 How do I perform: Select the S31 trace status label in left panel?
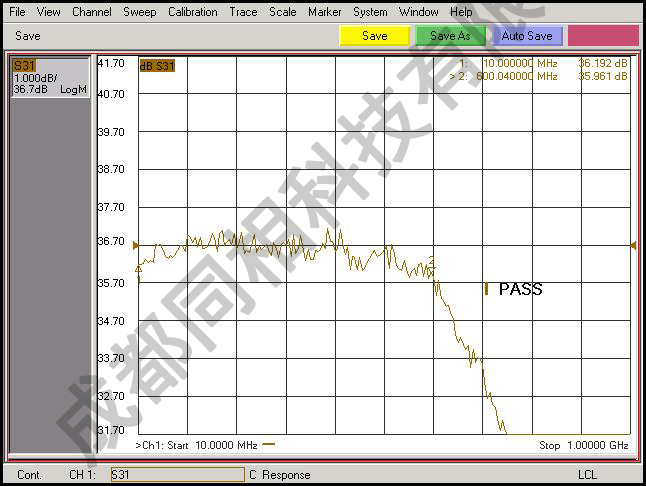pos(24,66)
